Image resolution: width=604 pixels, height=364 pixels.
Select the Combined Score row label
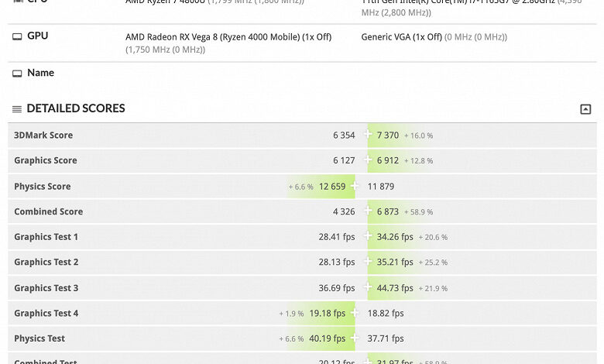[49, 211]
